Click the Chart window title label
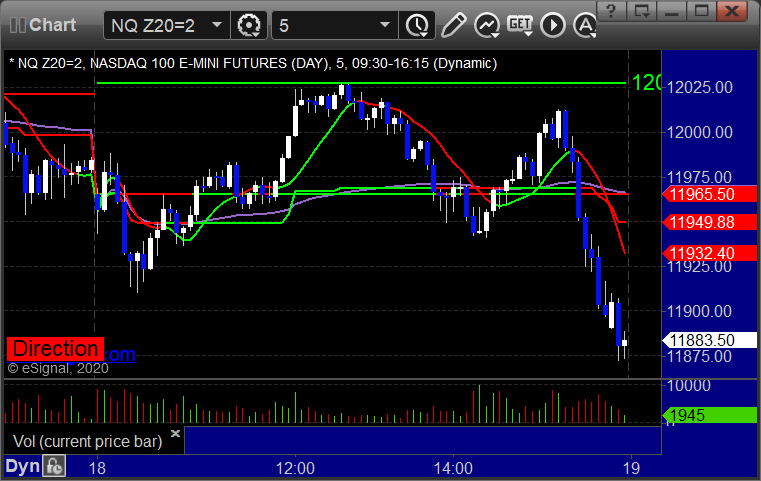Image resolution: width=761 pixels, height=481 pixels. [52, 25]
